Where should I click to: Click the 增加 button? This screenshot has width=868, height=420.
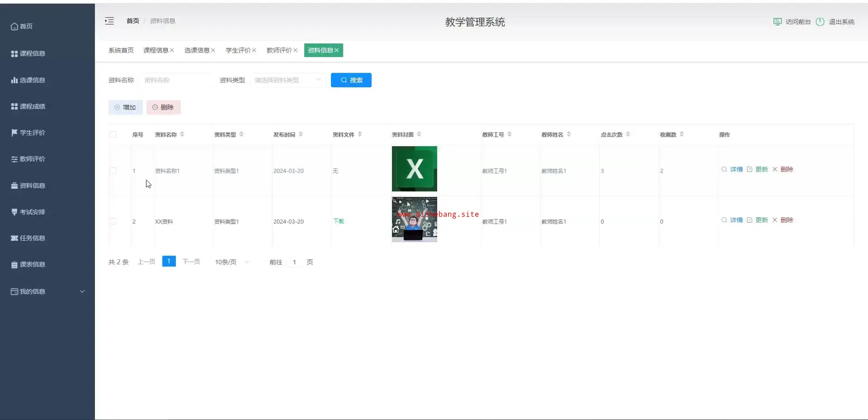125,107
